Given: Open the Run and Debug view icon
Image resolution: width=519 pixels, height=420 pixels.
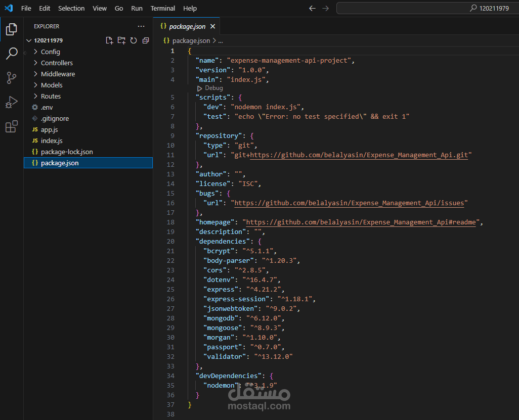Looking at the screenshot, I should click(x=11, y=102).
